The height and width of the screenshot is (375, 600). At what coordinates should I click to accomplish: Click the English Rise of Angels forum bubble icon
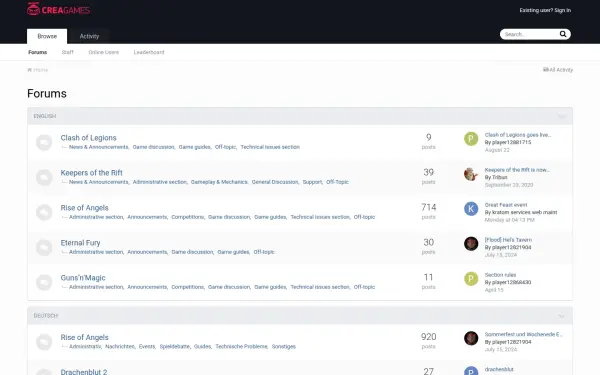(44, 212)
